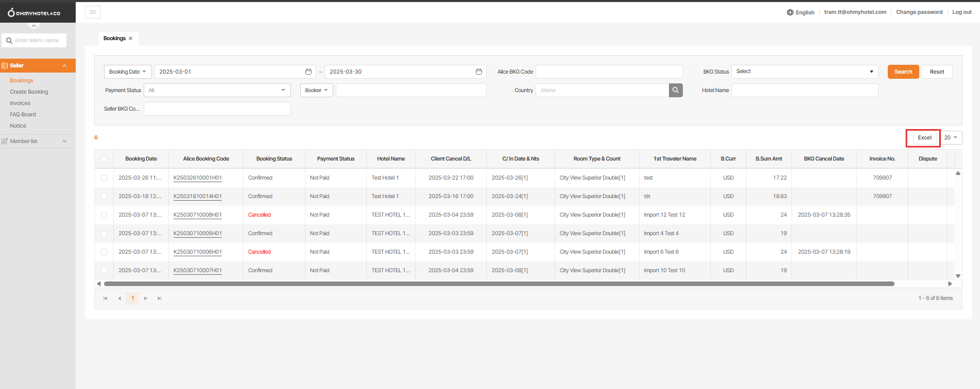The height and width of the screenshot is (389, 980).
Task: Close the Bookings tab
Action: (x=130, y=39)
